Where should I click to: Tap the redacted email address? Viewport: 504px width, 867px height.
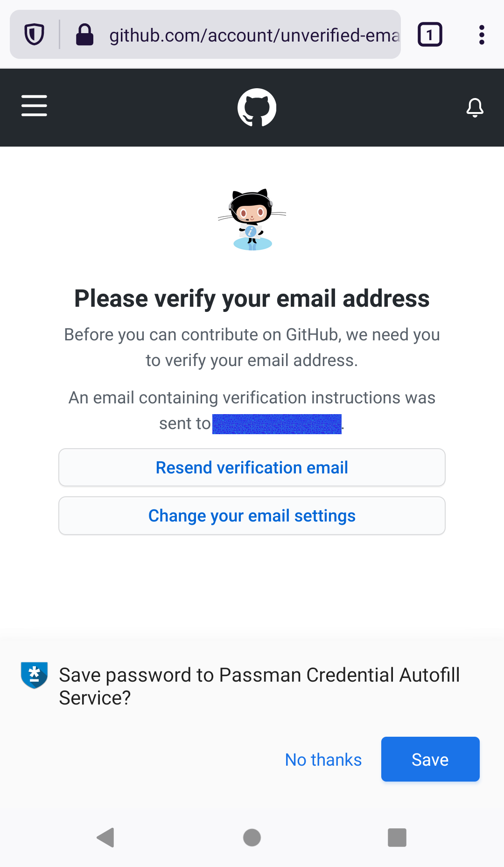coord(277,424)
